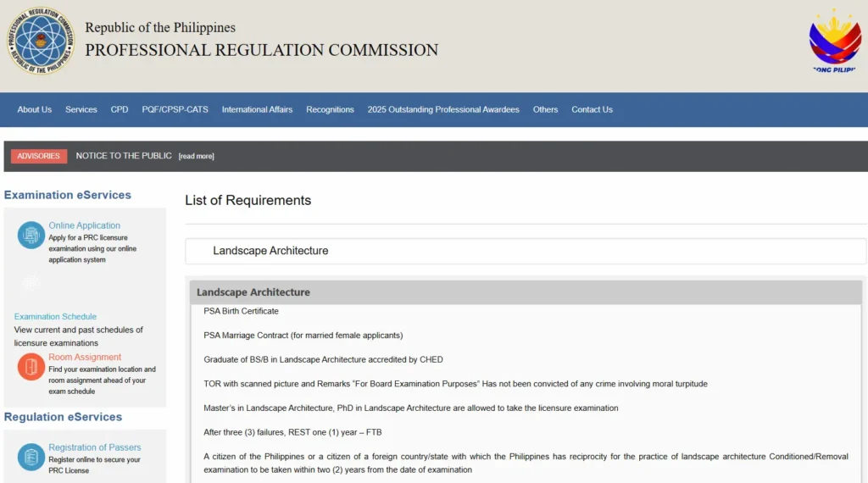
Task: Open the CPD menu
Action: 119,109
